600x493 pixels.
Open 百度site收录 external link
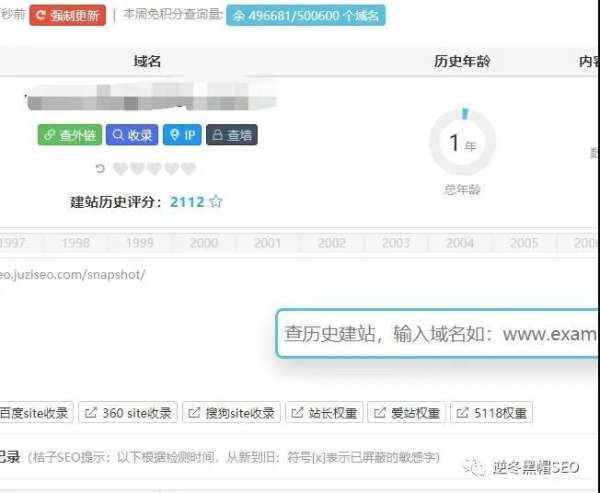click(35, 413)
